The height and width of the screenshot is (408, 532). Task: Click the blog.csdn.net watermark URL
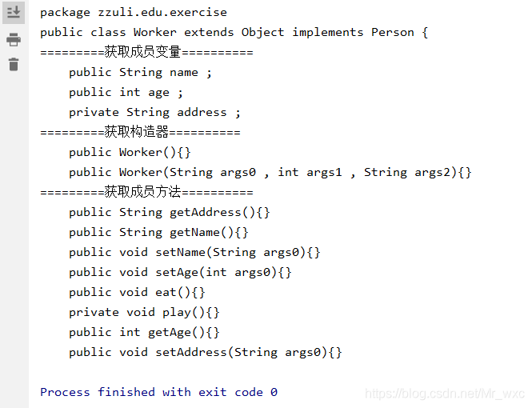(x=445, y=394)
